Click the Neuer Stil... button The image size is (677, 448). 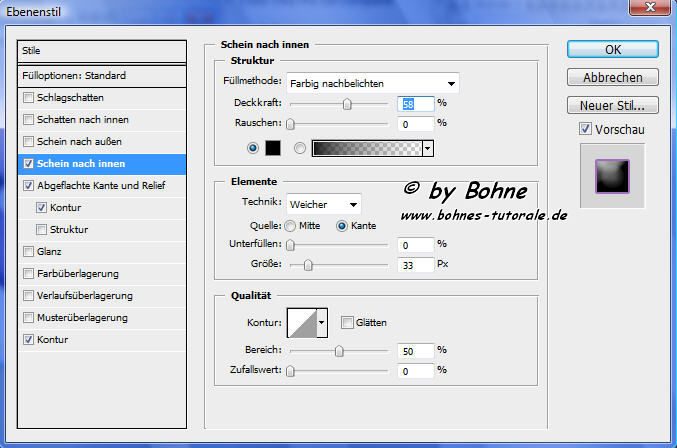point(612,105)
